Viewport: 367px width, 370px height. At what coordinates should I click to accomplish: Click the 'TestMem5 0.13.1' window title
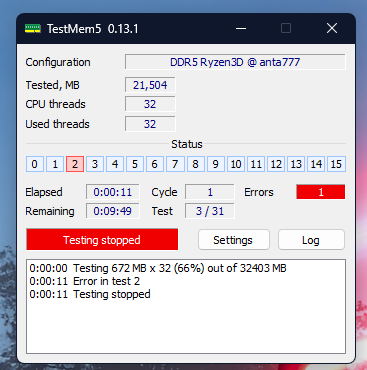93,29
